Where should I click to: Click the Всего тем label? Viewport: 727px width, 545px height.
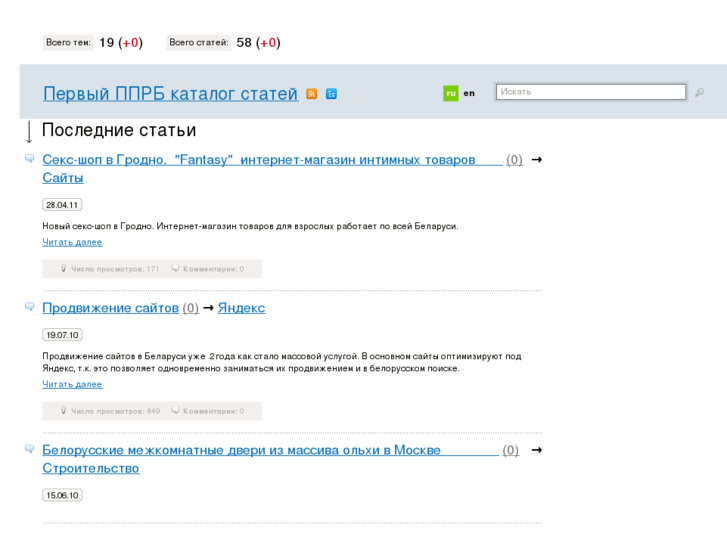pos(68,43)
